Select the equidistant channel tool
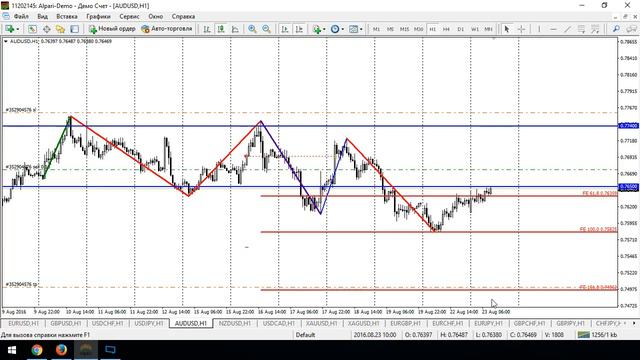 (x=581, y=29)
